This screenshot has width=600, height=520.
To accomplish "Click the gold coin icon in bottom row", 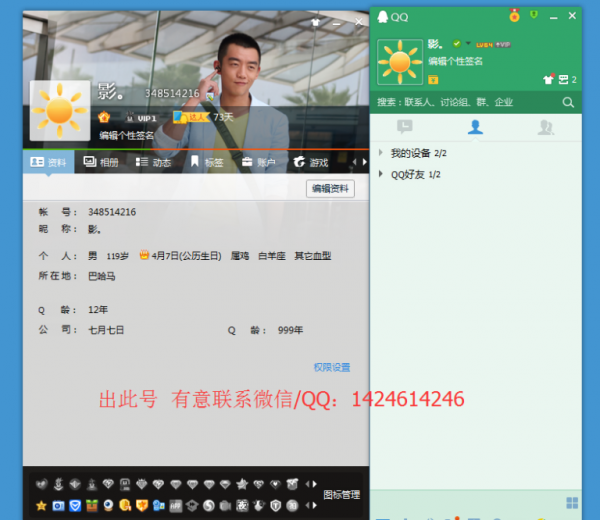I will [x=125, y=506].
